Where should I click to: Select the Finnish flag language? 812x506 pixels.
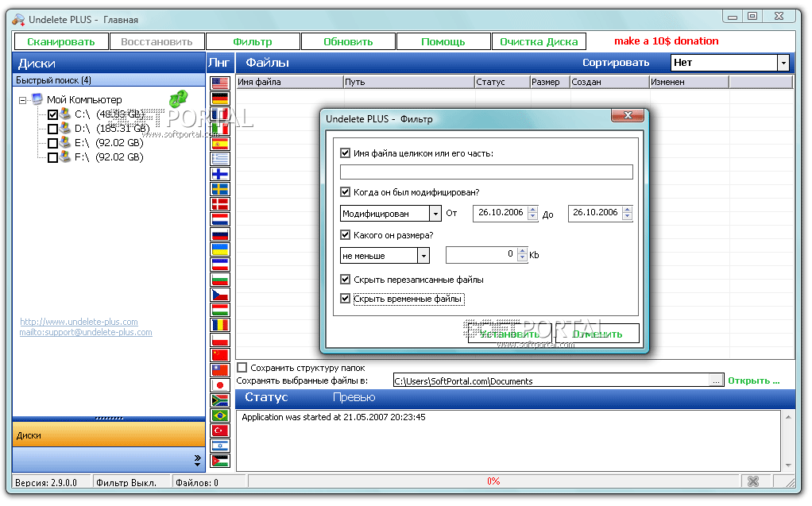pos(220,174)
